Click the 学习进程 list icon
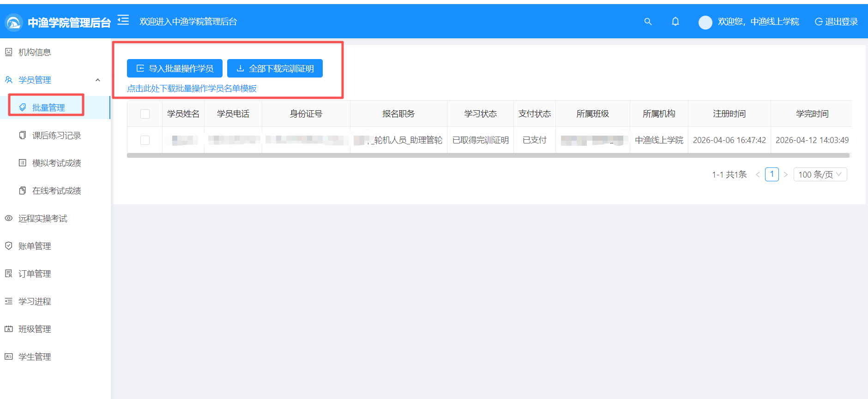 point(8,301)
